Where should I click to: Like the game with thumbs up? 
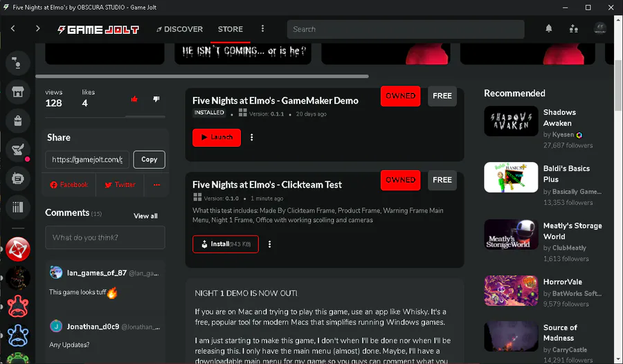tap(134, 99)
